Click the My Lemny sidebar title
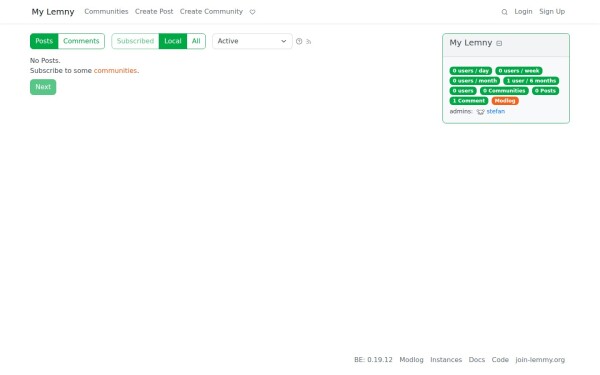This screenshot has height=375, width=600. (471, 43)
